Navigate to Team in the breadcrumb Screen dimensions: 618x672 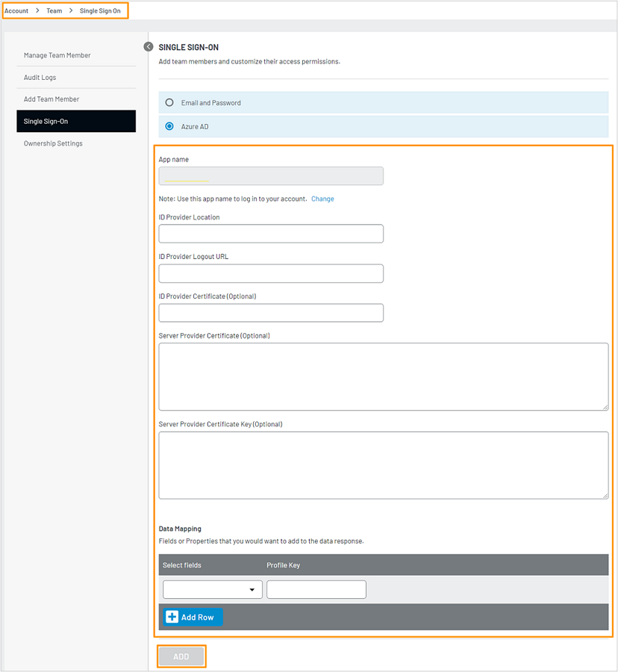click(x=54, y=10)
